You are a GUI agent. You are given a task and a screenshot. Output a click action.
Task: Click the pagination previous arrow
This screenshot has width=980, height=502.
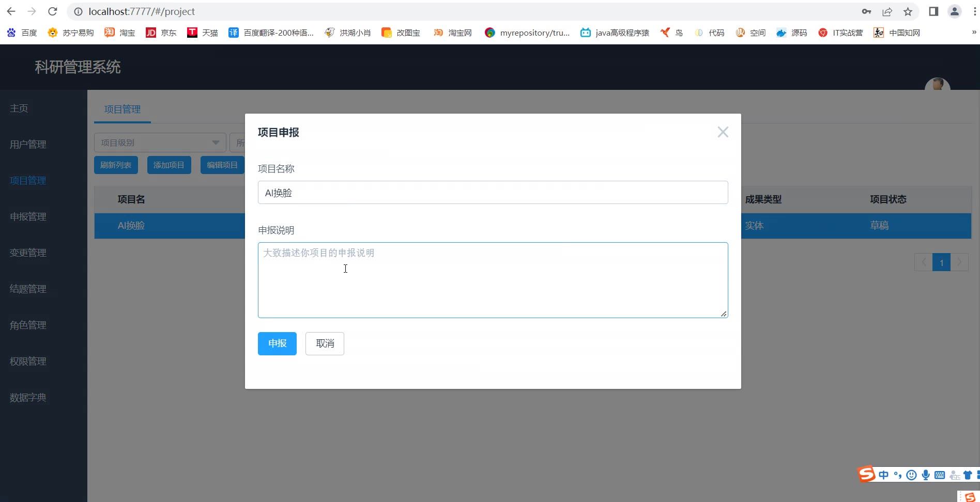tap(924, 262)
